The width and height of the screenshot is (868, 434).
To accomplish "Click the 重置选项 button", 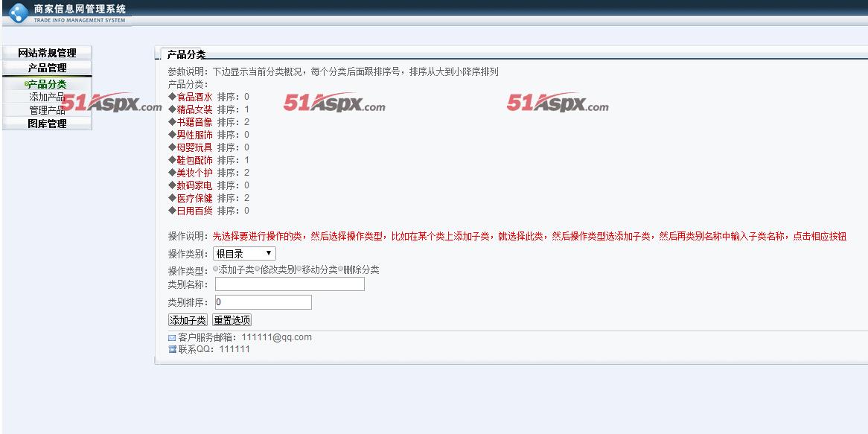I will pos(232,320).
